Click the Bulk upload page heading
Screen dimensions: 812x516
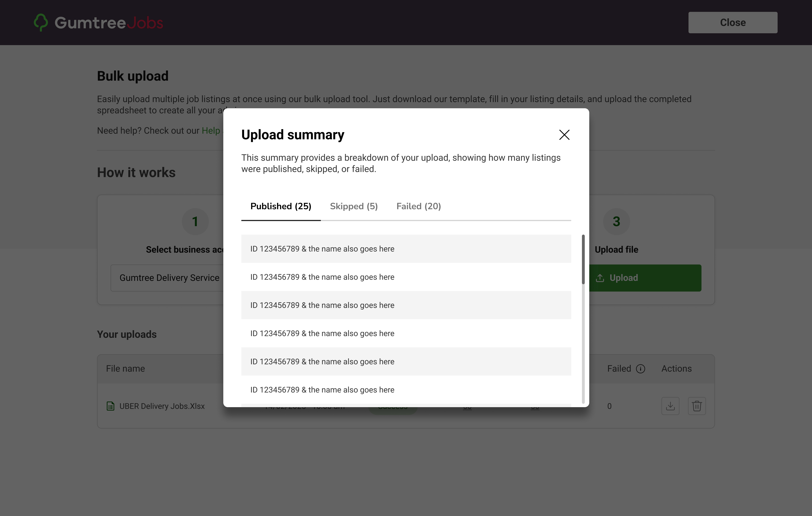pos(133,76)
